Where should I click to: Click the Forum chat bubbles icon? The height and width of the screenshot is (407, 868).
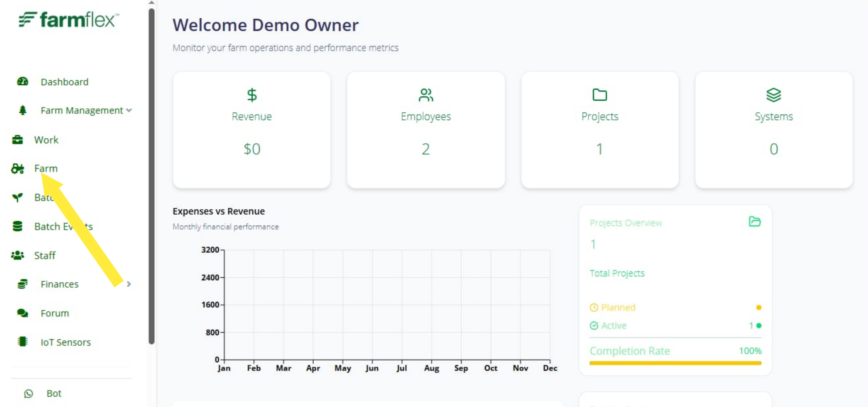coord(23,313)
